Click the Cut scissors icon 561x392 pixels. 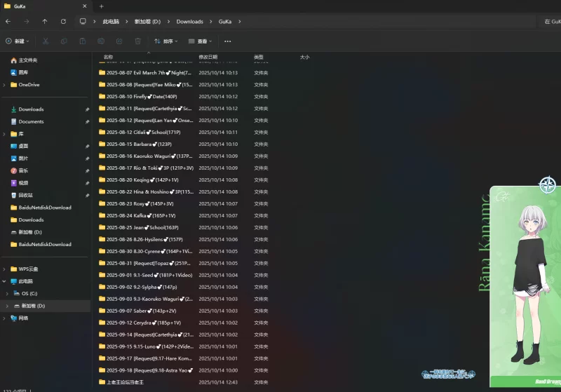click(x=46, y=41)
